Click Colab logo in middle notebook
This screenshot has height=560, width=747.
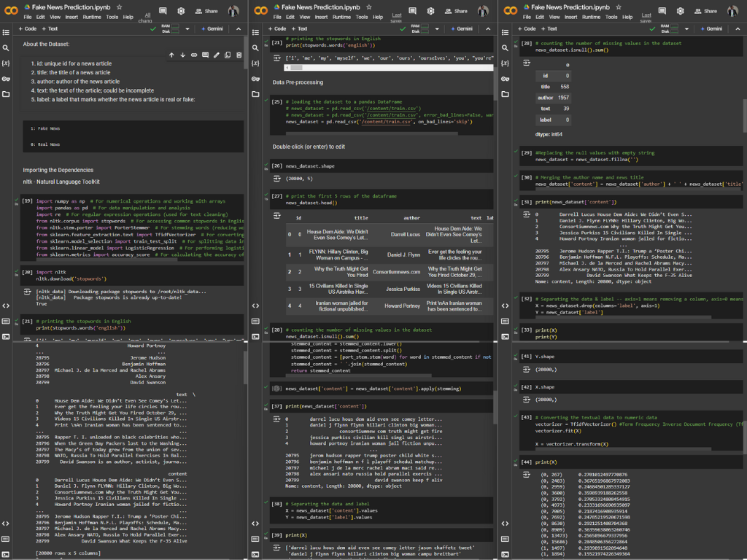pos(261,10)
